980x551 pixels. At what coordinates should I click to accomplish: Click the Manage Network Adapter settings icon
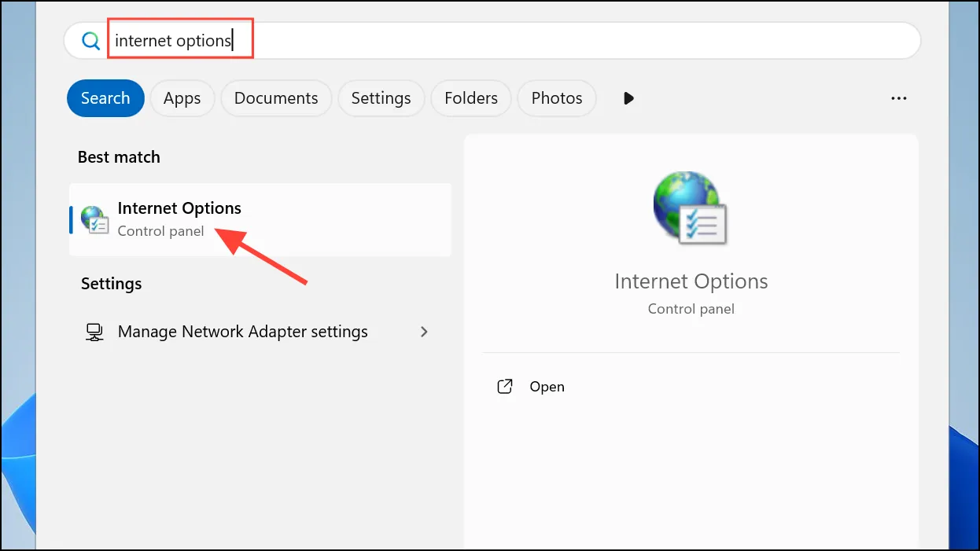coord(94,332)
